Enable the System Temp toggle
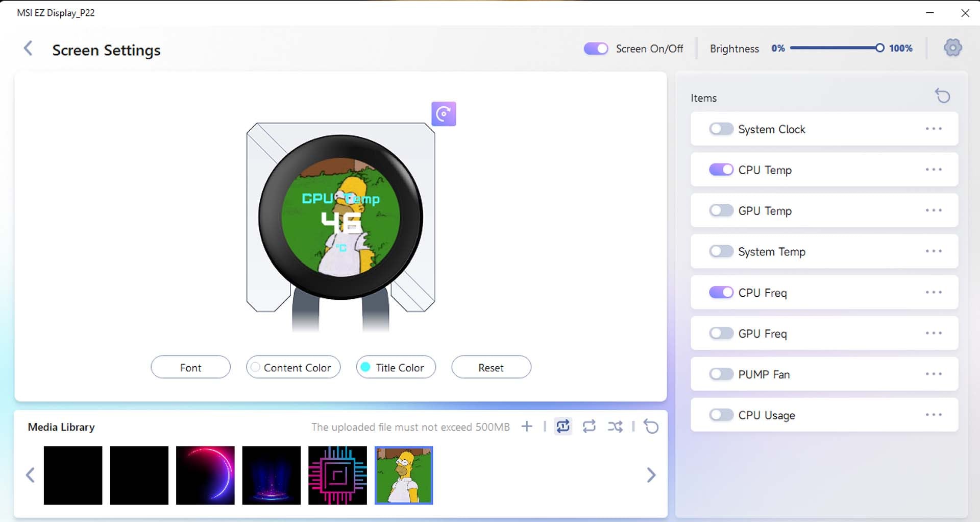980x522 pixels. [721, 251]
